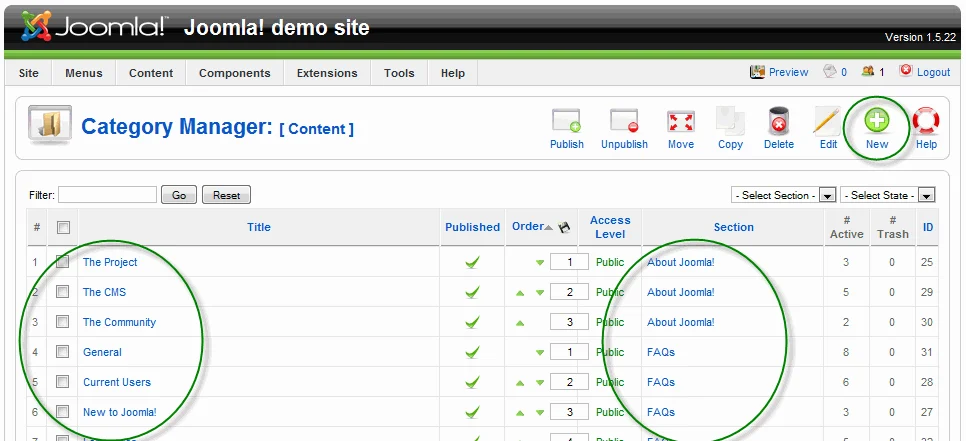This screenshot has height=441, width=966.
Task: Click the messages icon showing 0
Action: [x=829, y=71]
